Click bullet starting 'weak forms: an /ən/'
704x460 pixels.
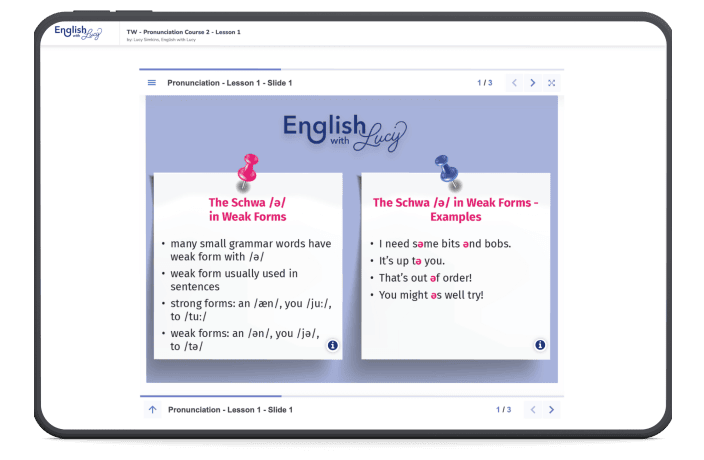[245, 340]
